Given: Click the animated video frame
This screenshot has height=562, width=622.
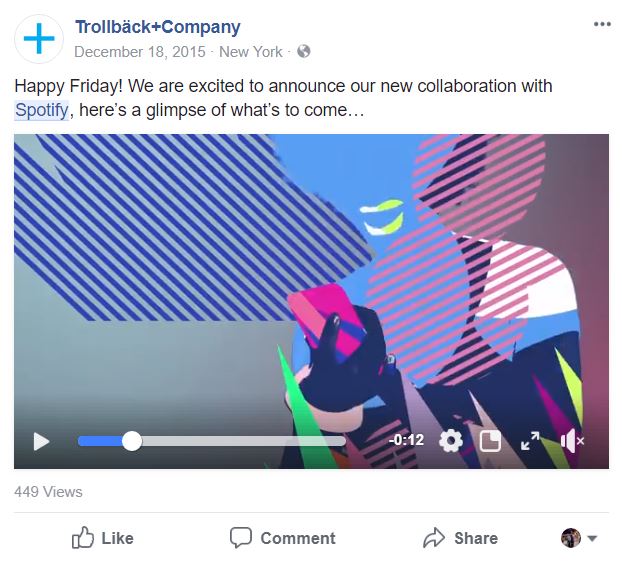Looking at the screenshot, I should tap(311, 278).
